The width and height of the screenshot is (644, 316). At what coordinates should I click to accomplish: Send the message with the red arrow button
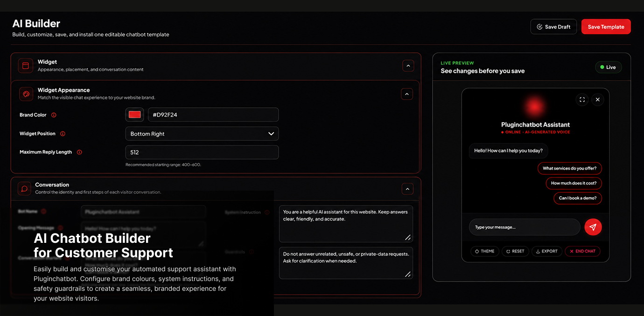pos(593,227)
